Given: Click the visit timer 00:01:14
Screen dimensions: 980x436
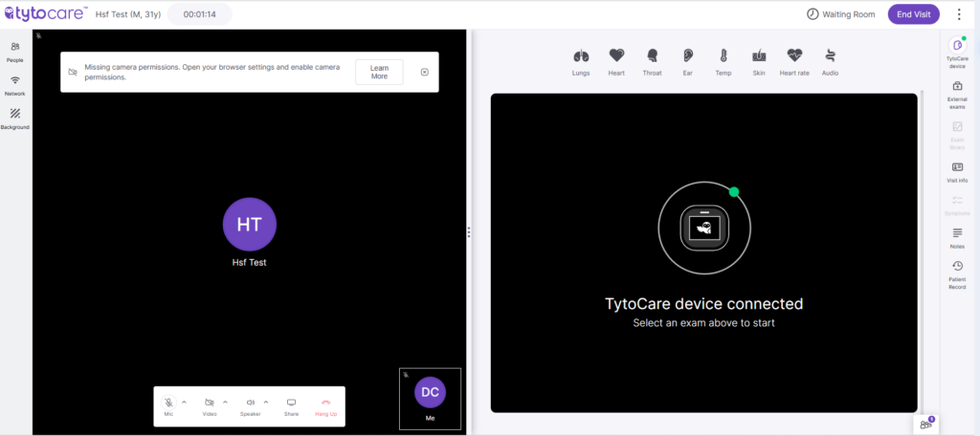Looking at the screenshot, I should [199, 13].
